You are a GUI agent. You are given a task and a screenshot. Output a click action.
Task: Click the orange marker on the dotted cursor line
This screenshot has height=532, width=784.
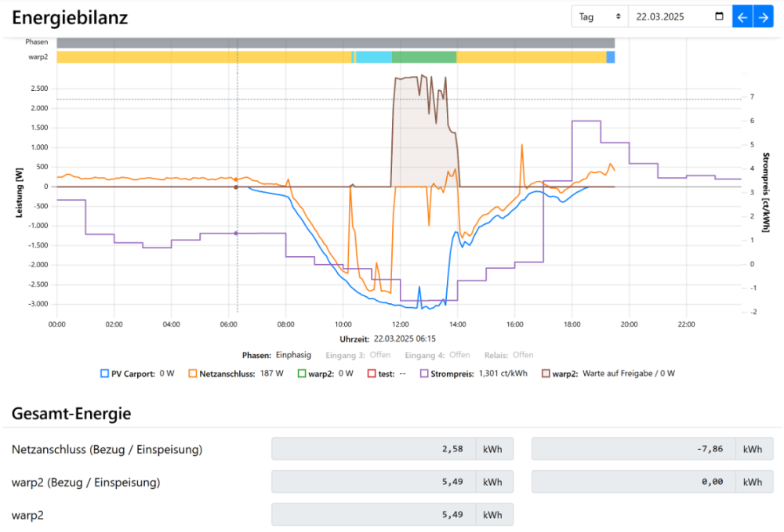pos(237,179)
